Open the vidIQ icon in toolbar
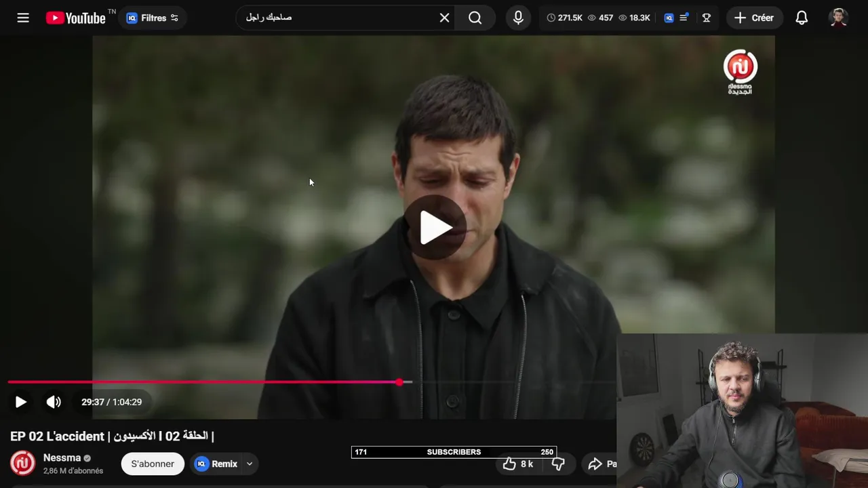This screenshot has width=868, height=488. pos(669,18)
